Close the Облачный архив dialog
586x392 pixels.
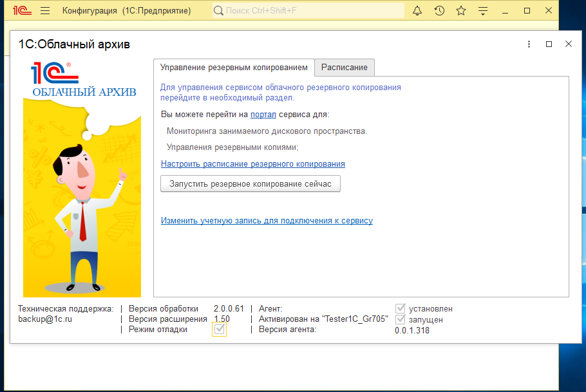click(569, 44)
